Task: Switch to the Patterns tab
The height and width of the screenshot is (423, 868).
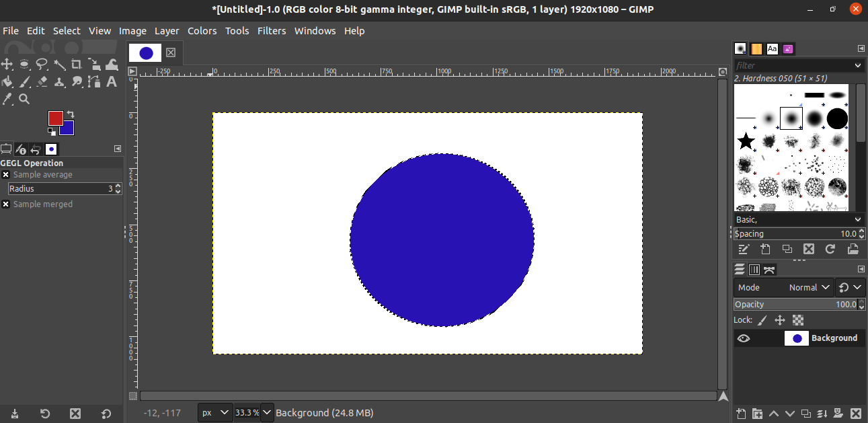Action: (756, 48)
